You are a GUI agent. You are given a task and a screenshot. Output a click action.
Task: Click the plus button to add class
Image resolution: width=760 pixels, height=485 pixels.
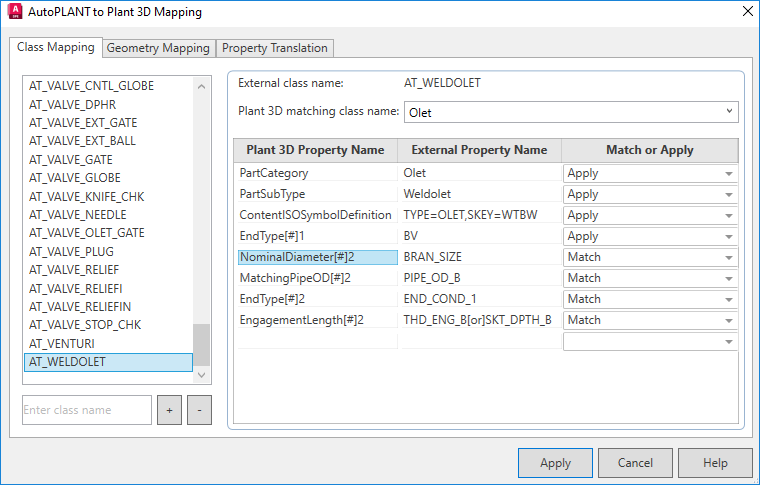coord(169,410)
